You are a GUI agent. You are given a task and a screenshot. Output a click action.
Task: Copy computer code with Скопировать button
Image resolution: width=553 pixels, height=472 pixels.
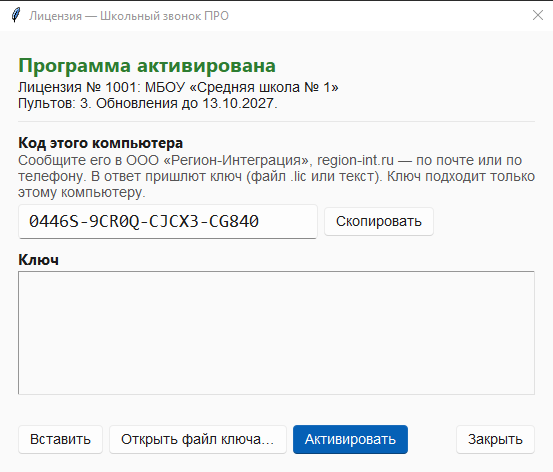(379, 222)
